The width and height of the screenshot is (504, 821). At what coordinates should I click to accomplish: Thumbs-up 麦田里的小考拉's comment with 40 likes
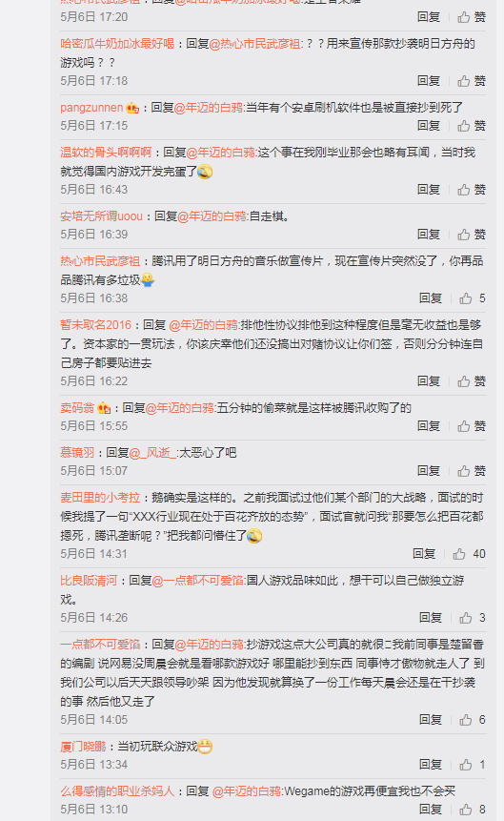[x=470, y=553]
